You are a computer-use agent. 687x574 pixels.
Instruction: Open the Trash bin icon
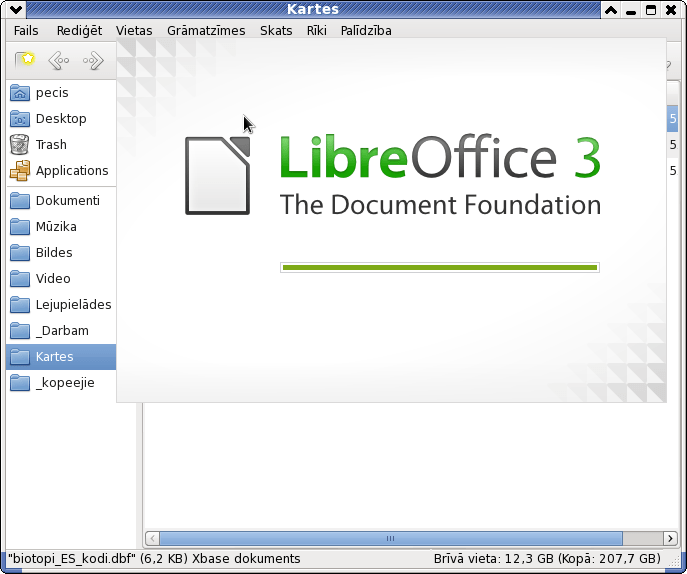(20, 145)
